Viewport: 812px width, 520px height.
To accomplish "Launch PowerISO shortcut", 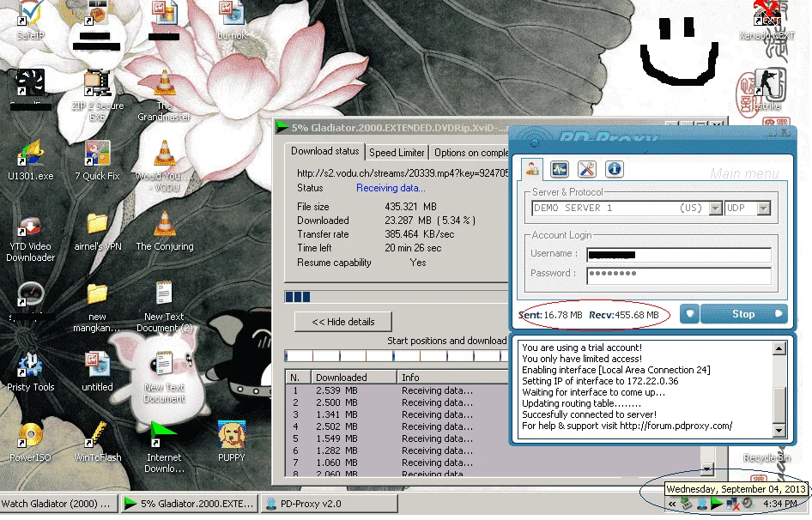I will (30, 443).
